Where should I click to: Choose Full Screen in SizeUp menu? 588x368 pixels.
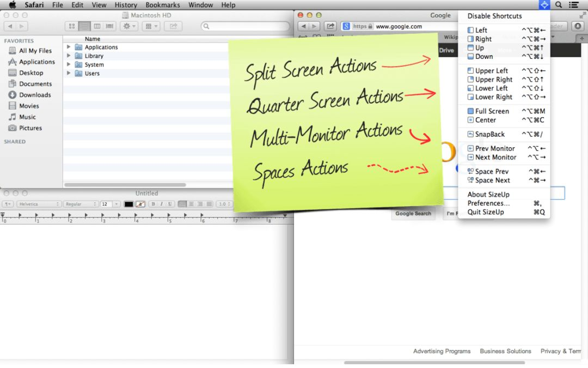click(504, 111)
